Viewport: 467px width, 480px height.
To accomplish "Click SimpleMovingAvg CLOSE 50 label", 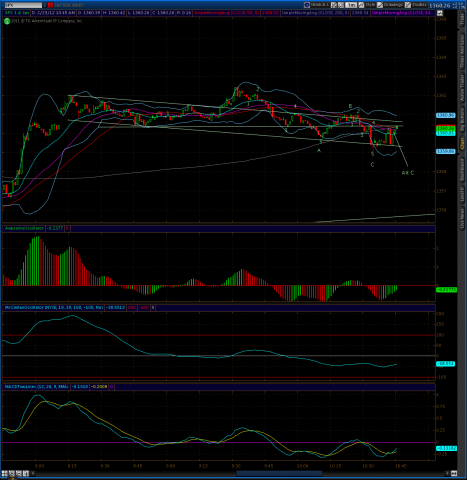I will coord(227,13).
